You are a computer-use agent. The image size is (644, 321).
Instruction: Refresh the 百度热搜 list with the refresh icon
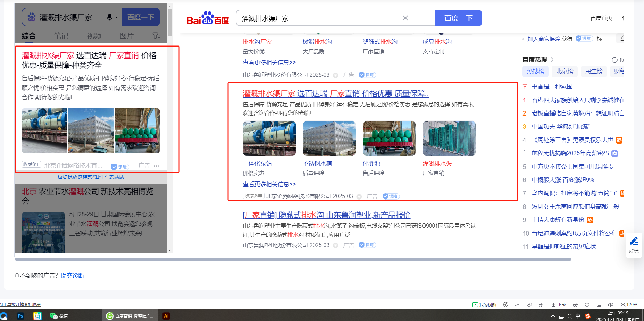614,60
